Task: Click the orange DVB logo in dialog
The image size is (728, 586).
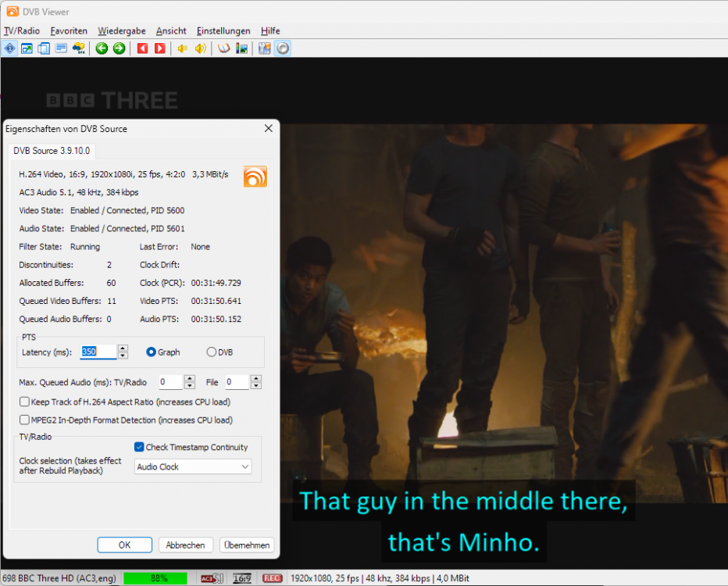Action: click(255, 177)
